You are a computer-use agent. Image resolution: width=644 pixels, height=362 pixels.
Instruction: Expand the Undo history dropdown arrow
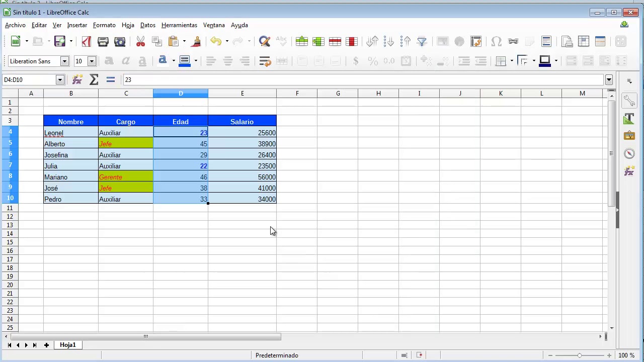tap(227, 41)
